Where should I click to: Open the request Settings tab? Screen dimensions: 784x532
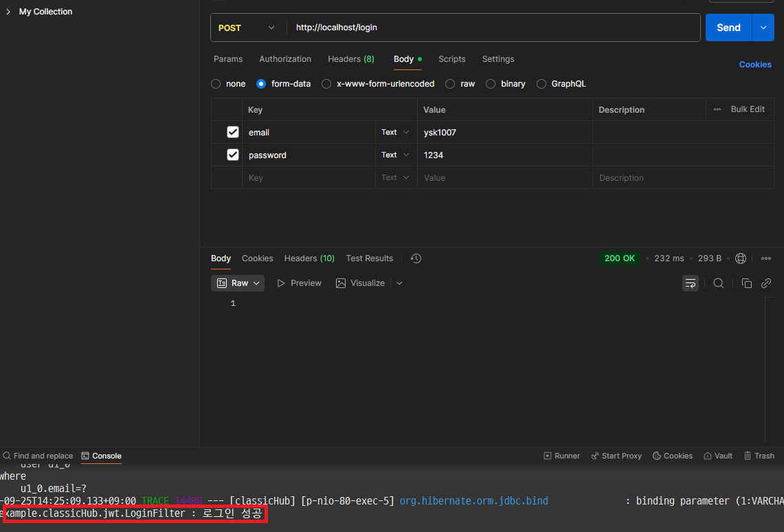coord(498,59)
